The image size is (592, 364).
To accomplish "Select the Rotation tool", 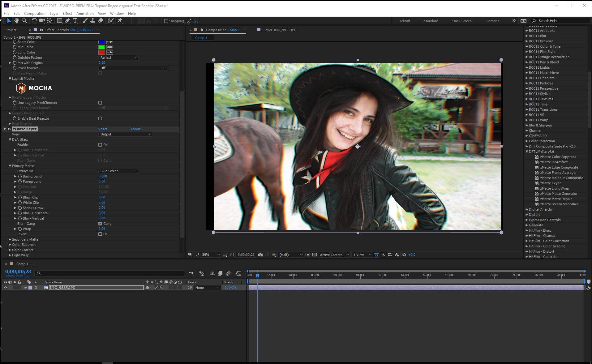I will coord(34,21).
